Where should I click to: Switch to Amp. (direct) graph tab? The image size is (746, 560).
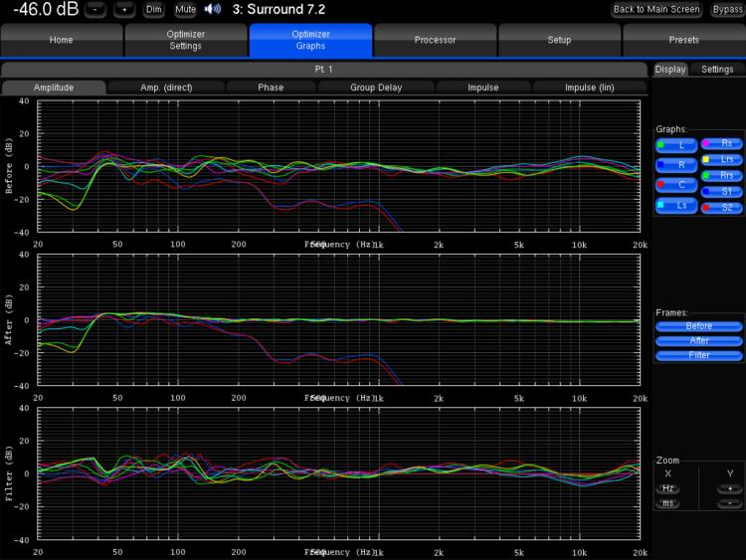166,88
